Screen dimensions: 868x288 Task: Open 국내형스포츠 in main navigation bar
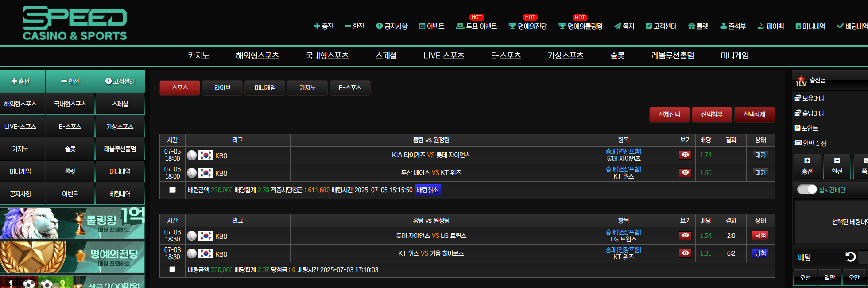pyautogui.click(x=327, y=56)
